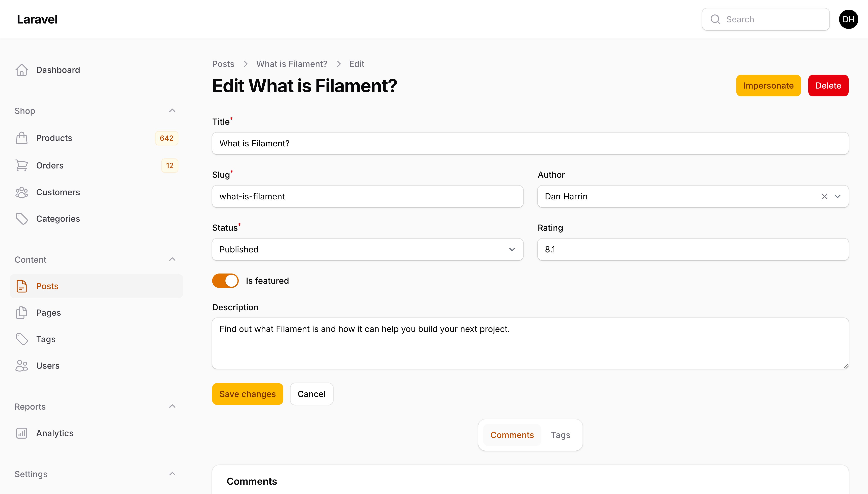
Task: Click the Impersonate button
Action: [x=768, y=86]
